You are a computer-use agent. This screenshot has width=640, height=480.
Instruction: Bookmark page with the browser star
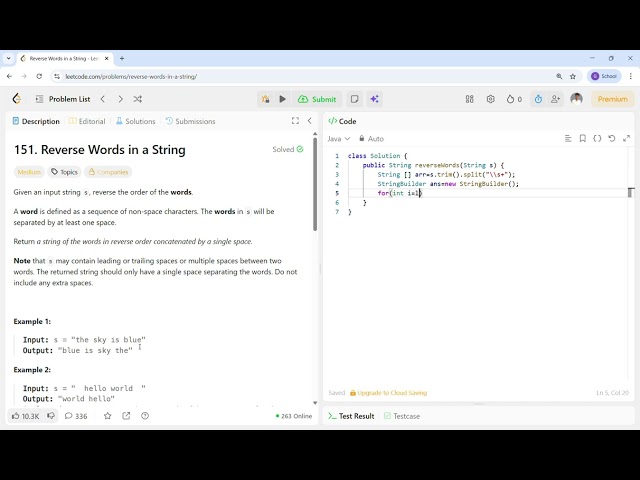click(x=573, y=76)
